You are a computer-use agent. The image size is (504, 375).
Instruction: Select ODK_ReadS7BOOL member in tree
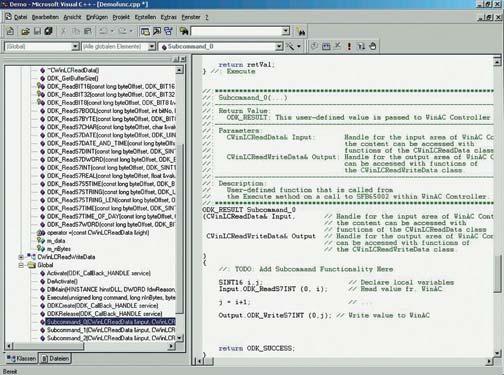[112, 111]
